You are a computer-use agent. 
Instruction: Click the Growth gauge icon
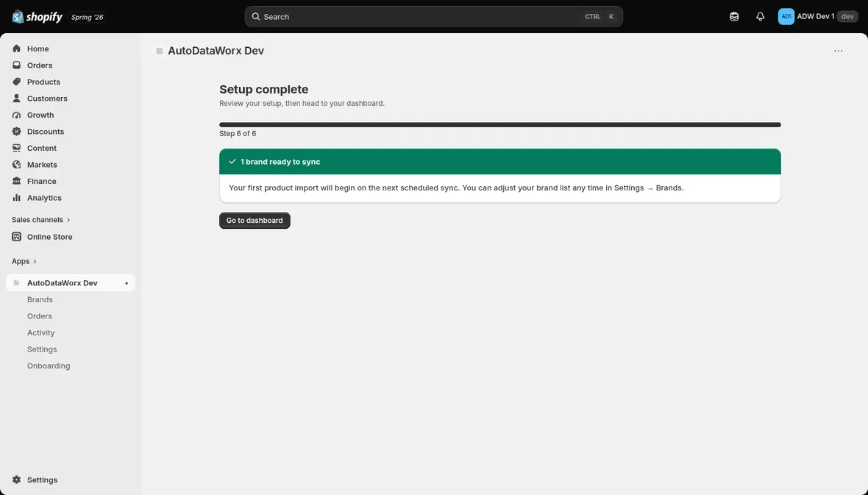17,115
